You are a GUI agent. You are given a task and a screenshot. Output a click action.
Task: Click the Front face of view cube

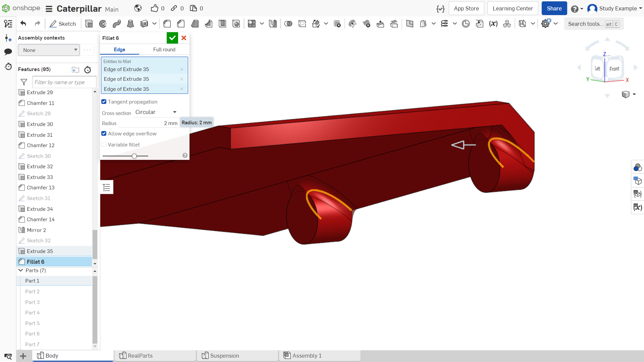(x=614, y=69)
